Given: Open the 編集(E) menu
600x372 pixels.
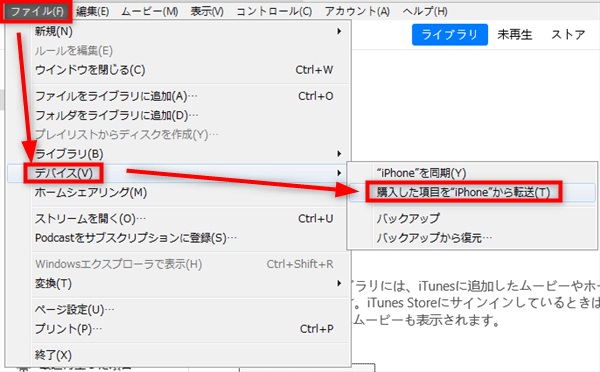Looking at the screenshot, I should coord(93,11).
